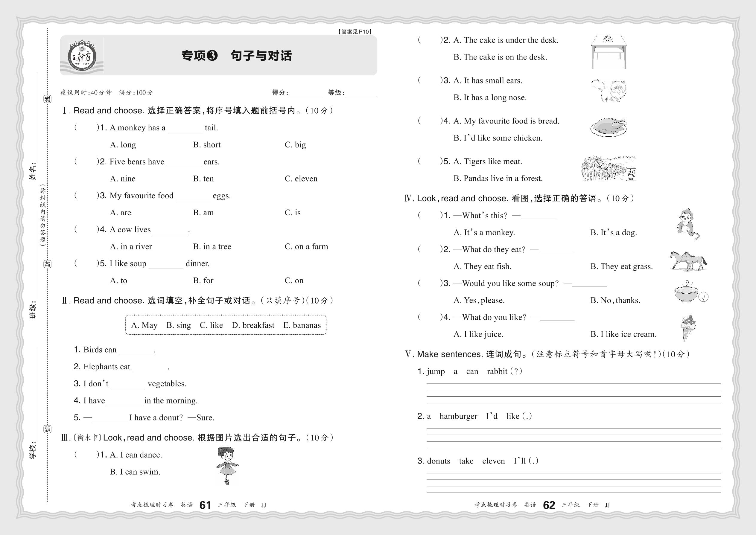Click the panda in forest picture
The width and height of the screenshot is (756, 535).
(609, 169)
